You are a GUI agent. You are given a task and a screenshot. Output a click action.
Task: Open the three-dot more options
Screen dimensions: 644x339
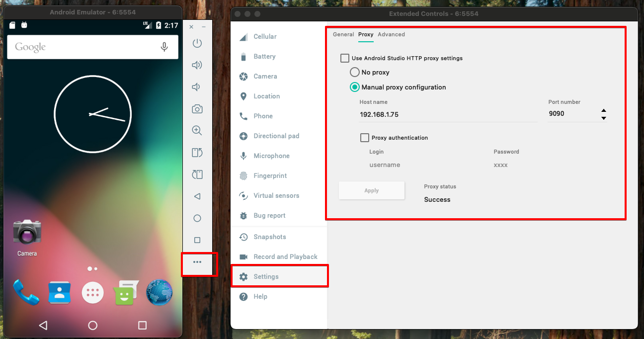coord(197,262)
